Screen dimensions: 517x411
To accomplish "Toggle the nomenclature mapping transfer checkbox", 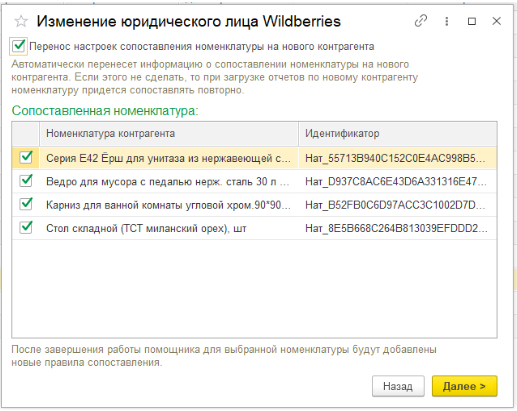I will (19, 46).
